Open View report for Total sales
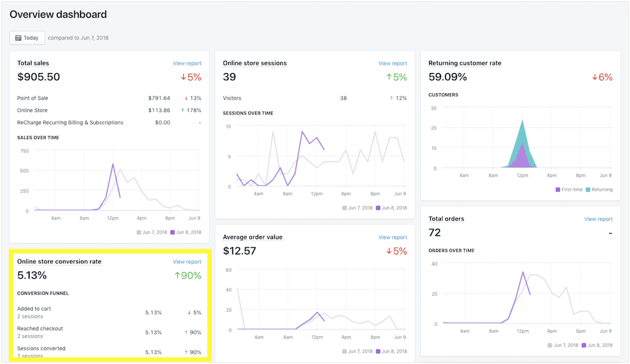Image resolution: width=630 pixels, height=364 pixels. pos(187,64)
